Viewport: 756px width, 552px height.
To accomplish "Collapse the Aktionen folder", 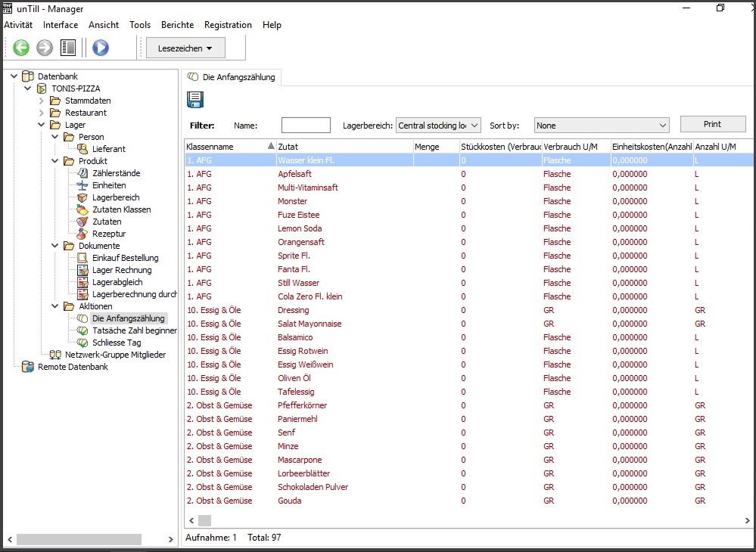I will point(55,305).
